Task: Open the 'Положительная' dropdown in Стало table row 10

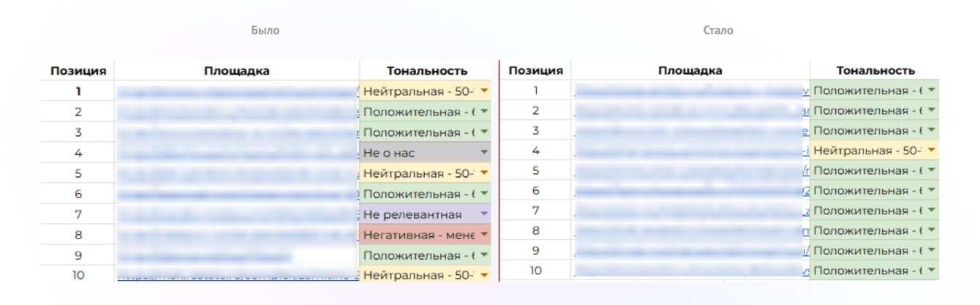Action: [932, 270]
